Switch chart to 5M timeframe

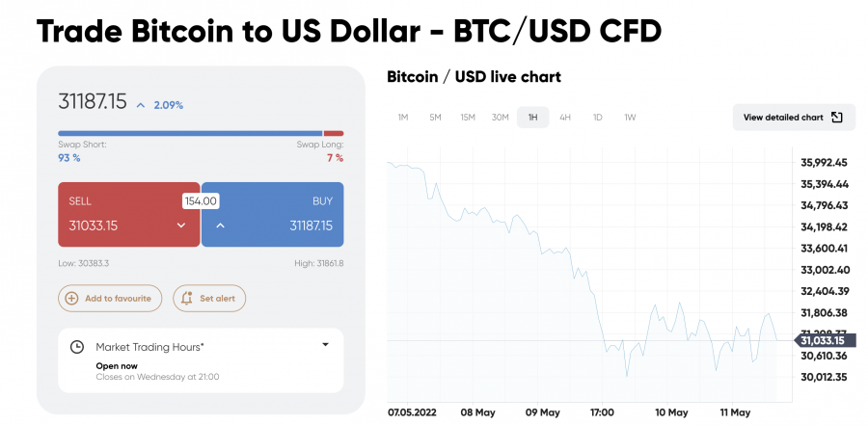pos(435,118)
